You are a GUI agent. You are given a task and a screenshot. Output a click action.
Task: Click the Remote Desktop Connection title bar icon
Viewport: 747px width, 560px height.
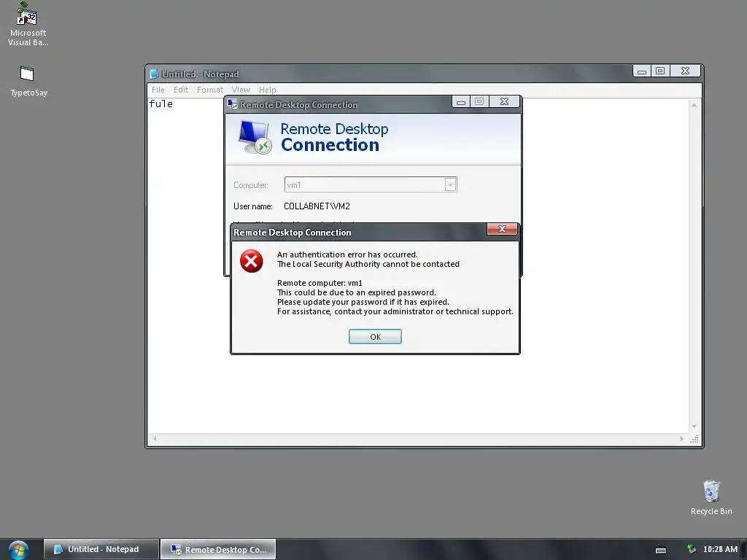[x=233, y=104]
